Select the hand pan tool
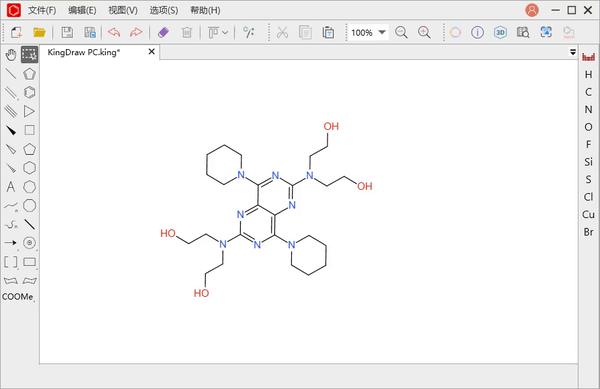 click(x=11, y=55)
